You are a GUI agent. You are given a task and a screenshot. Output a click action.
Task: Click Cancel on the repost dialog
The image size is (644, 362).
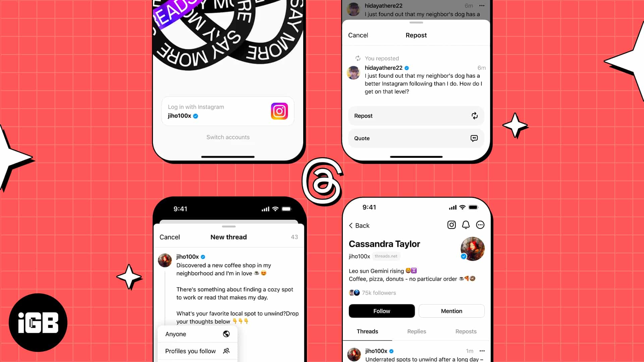tap(358, 35)
